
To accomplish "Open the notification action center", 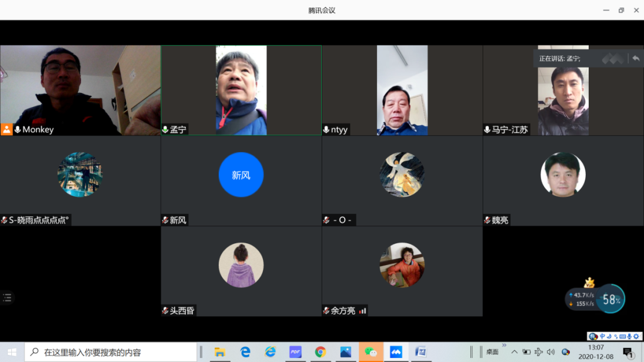I will click(x=628, y=352).
